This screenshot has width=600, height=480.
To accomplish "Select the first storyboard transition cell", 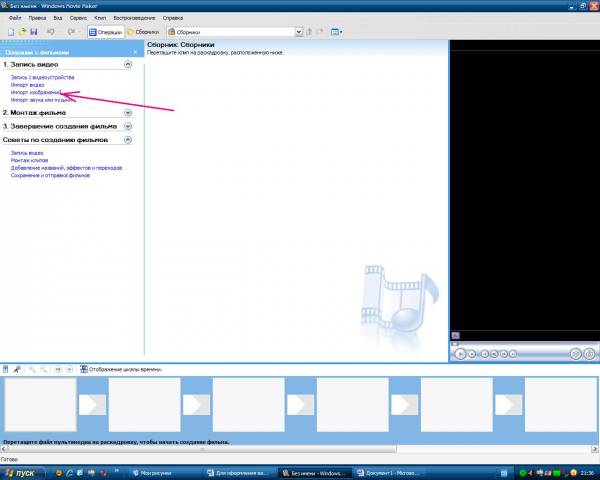I will [92, 405].
